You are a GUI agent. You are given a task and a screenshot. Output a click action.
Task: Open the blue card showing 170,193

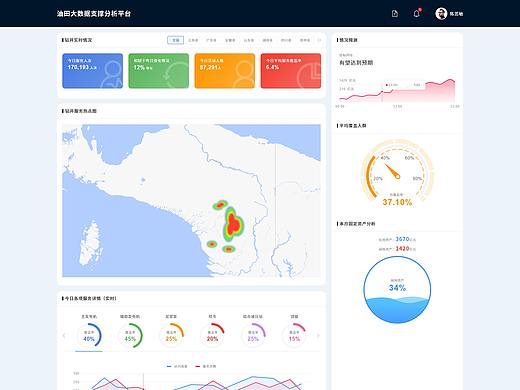[92, 71]
